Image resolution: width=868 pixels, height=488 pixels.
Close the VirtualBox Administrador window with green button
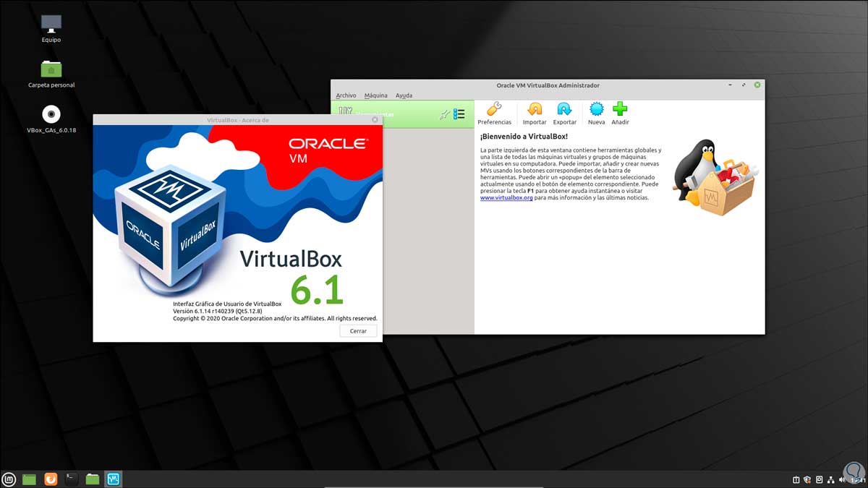[757, 85]
